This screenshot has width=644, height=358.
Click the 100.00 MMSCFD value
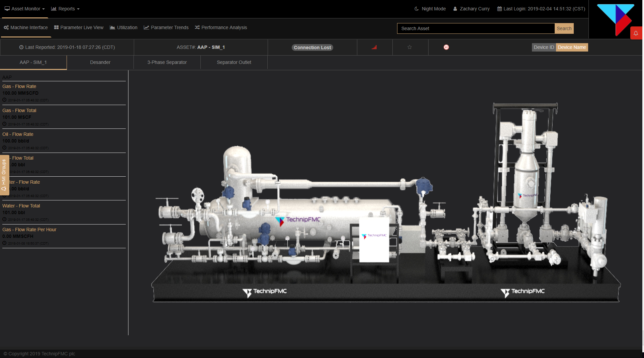click(x=20, y=93)
